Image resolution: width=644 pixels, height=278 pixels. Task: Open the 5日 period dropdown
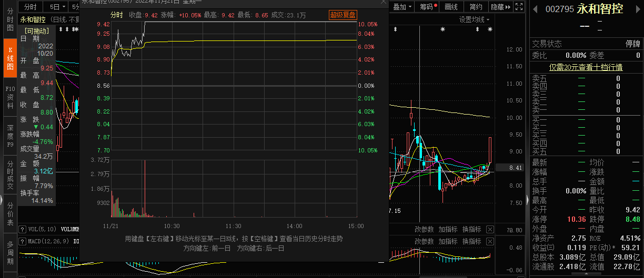point(57,7)
